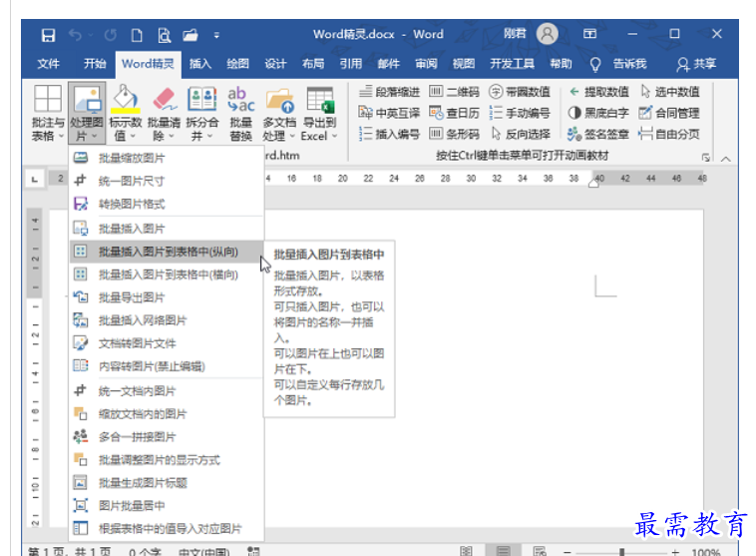Click 批量替换 ab-ac icon
Viewport: 756px width, 556px height.
coord(240,114)
